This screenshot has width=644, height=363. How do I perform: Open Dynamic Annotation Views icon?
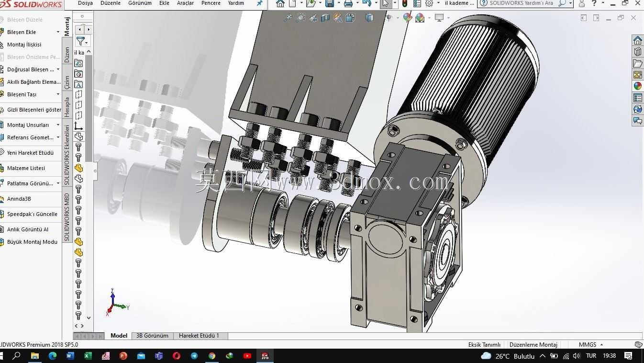[338, 18]
